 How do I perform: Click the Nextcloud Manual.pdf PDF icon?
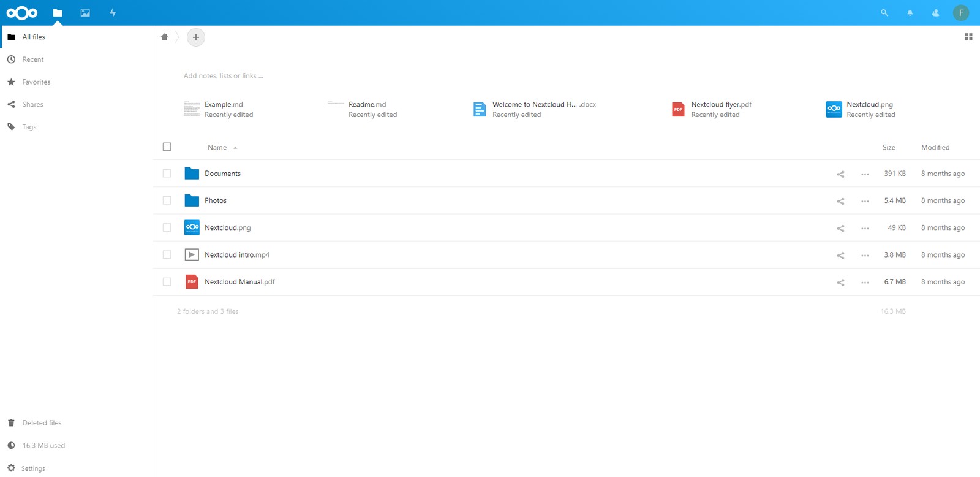192,282
